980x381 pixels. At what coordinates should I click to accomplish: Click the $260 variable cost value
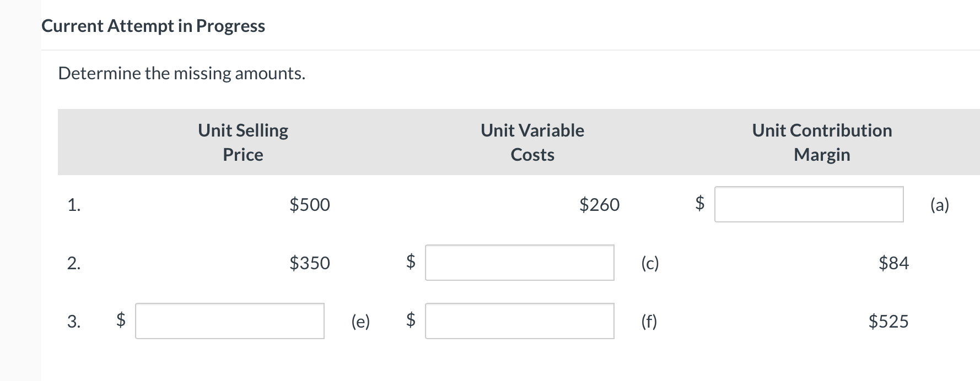click(x=599, y=205)
